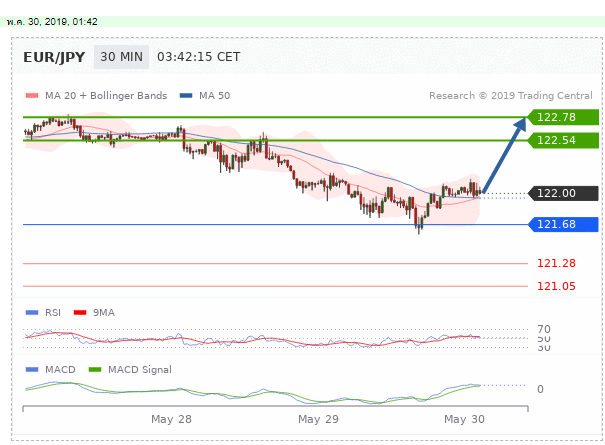Click the MA 50 legend swatch
Screen dimensions: 605x445
(186, 96)
